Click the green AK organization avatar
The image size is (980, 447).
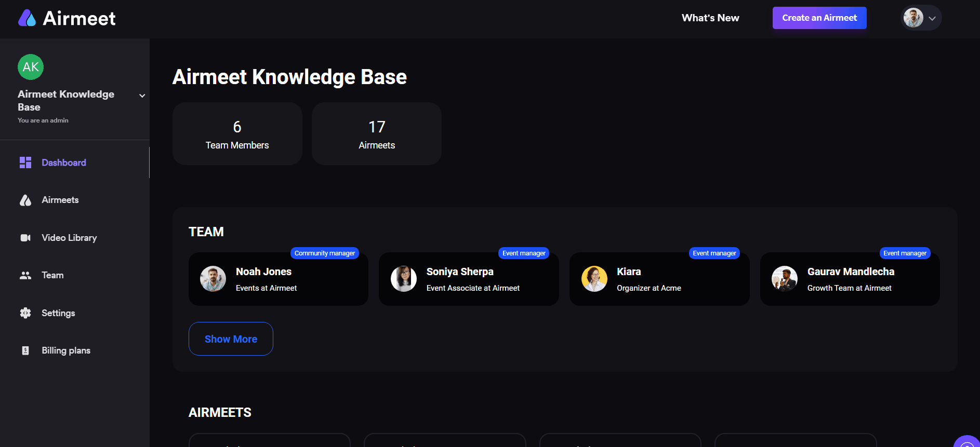[x=31, y=67]
